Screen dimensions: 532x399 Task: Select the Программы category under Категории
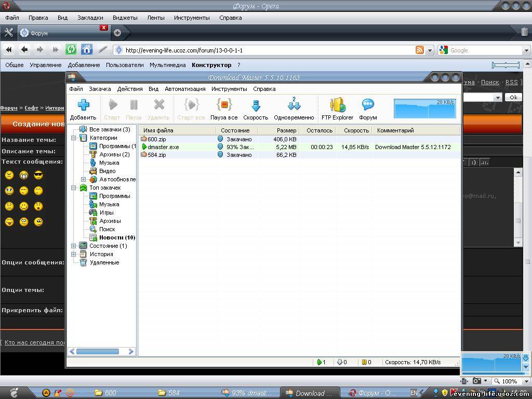pyautogui.click(x=117, y=146)
